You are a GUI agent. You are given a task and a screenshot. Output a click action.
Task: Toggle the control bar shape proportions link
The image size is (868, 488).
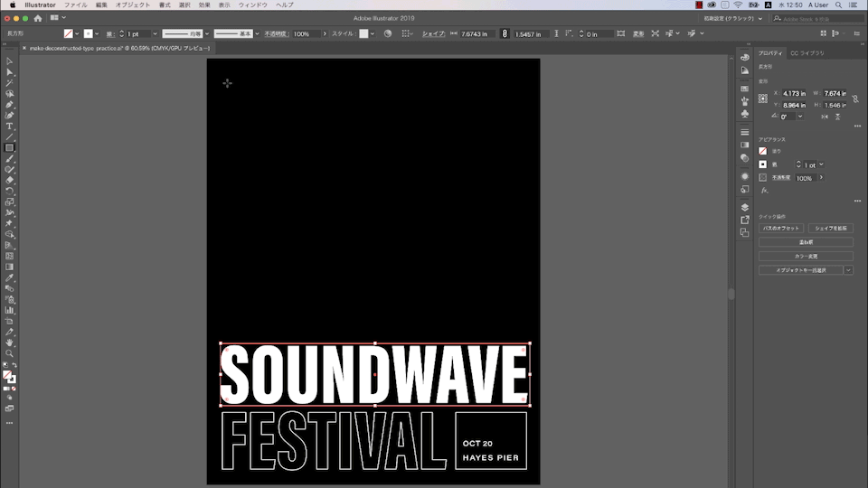(x=505, y=34)
